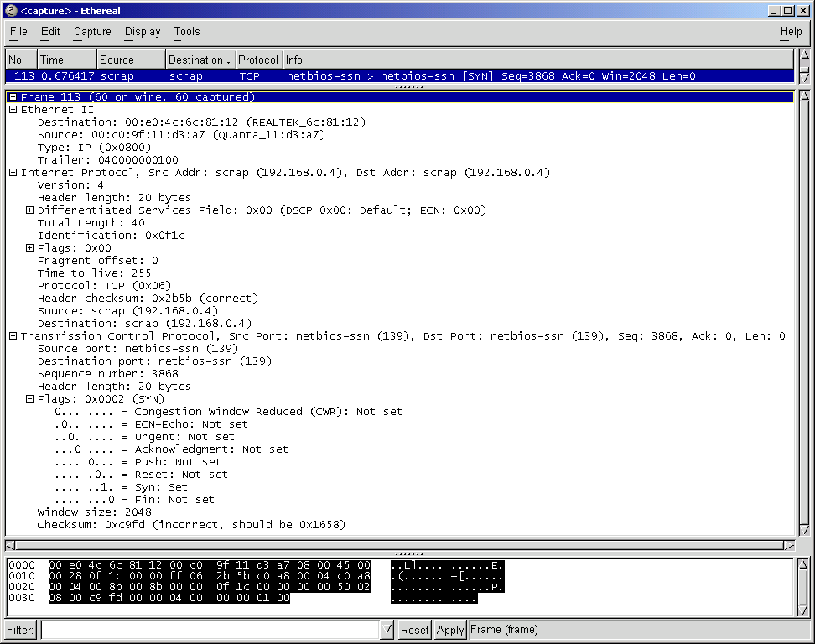This screenshot has height=644, width=815.
Task: Sort packets by the Protocol column header
Action: pyautogui.click(x=258, y=60)
